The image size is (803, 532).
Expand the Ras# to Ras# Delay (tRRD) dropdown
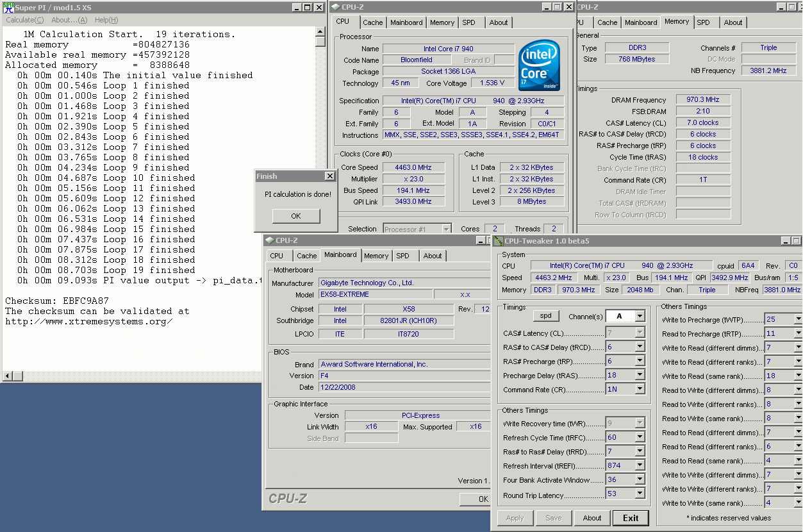639,452
